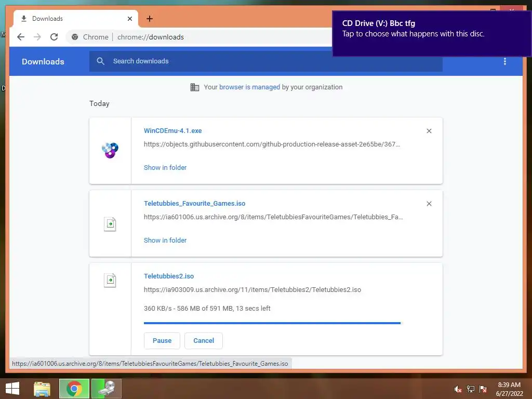
Task: Open the Windows Start menu
Action: (12, 389)
